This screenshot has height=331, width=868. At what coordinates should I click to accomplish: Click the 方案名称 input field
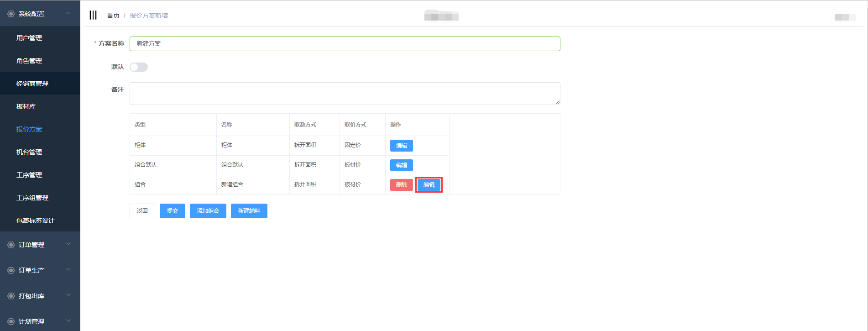coord(345,44)
